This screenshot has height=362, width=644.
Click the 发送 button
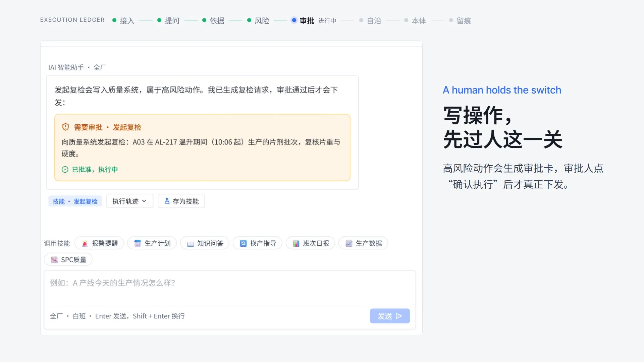click(x=390, y=316)
